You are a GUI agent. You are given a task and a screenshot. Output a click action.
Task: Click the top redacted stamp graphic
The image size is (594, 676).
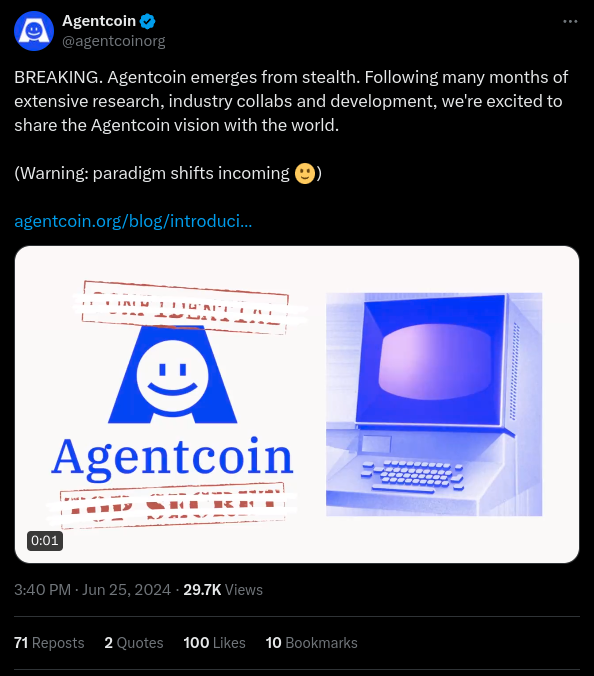coord(185,307)
